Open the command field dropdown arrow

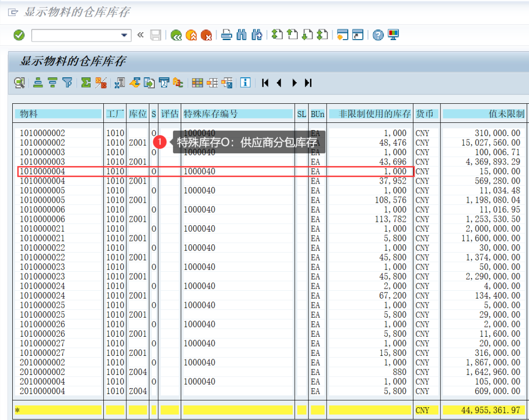point(124,35)
